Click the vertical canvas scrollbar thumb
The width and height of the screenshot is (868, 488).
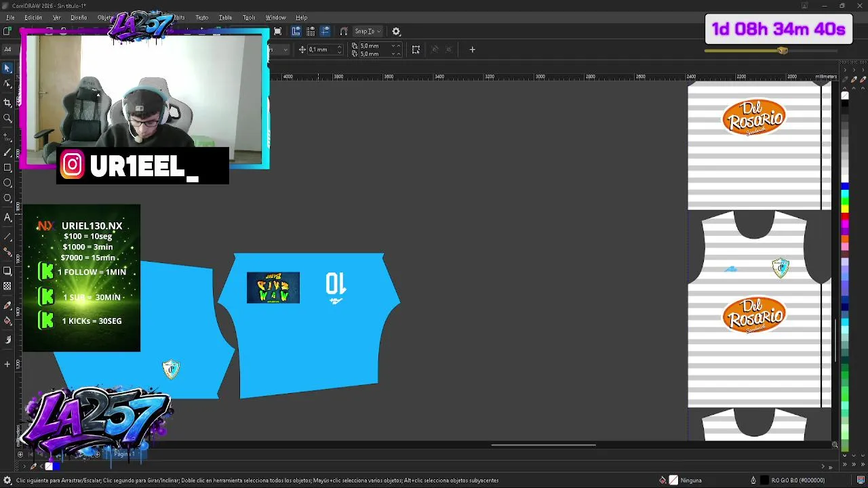(x=835, y=341)
